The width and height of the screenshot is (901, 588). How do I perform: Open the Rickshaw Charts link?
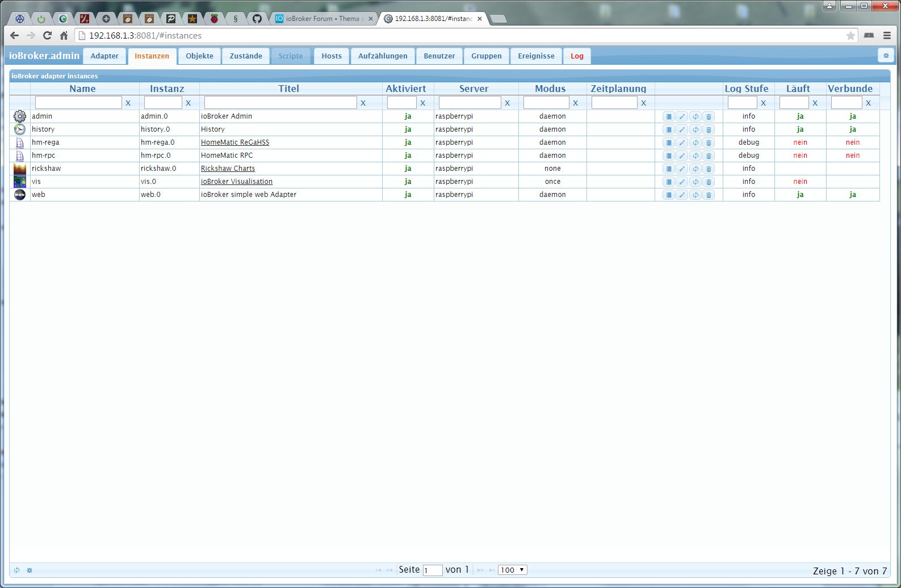point(228,169)
